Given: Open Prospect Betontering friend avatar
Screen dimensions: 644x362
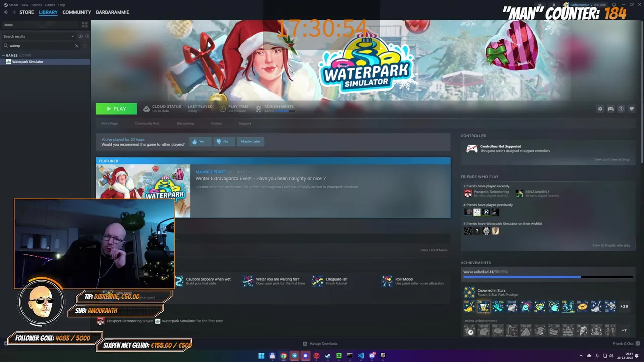Looking at the screenshot, I should 468,193.
